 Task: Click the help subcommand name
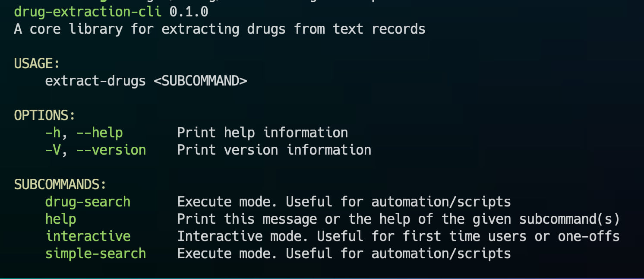coord(60,219)
